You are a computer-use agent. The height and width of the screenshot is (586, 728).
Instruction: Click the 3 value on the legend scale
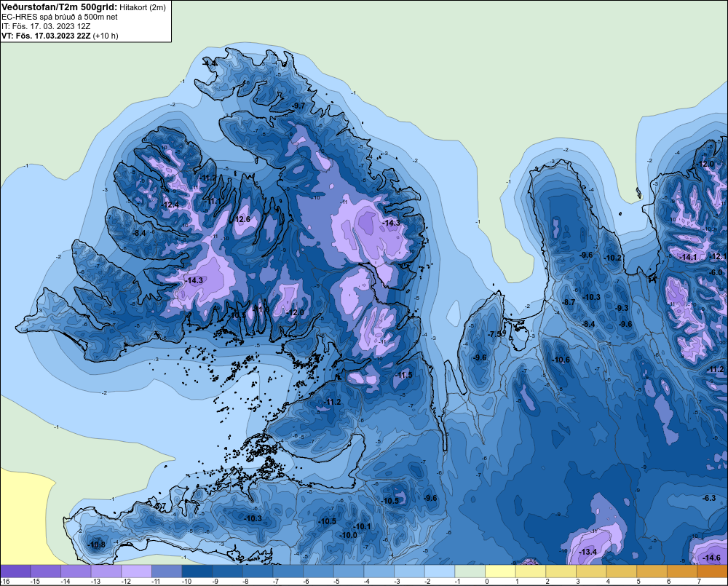[578, 582]
